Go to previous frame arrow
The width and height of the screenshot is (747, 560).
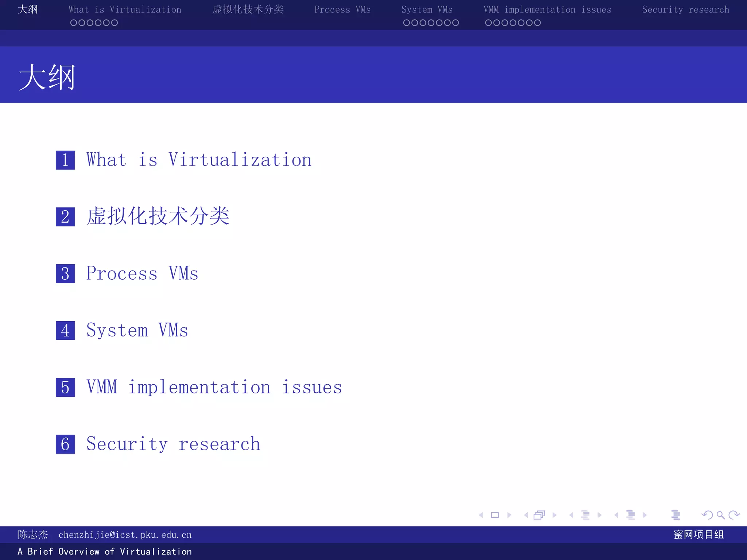pos(526,515)
